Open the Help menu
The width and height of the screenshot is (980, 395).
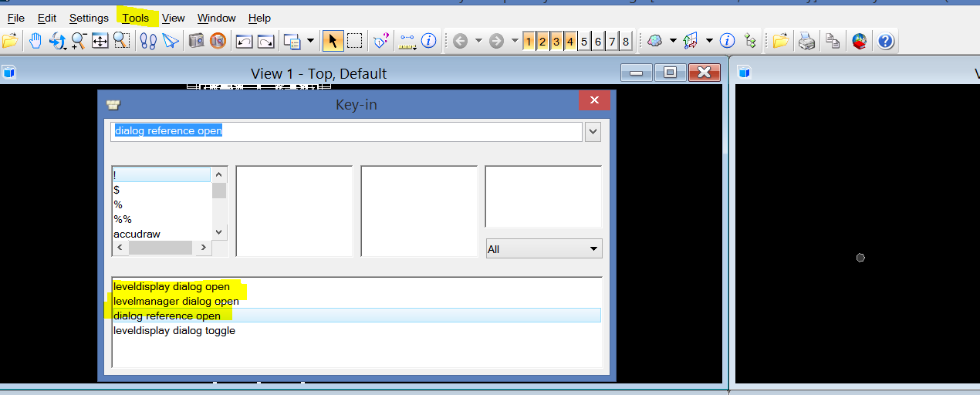[259, 18]
